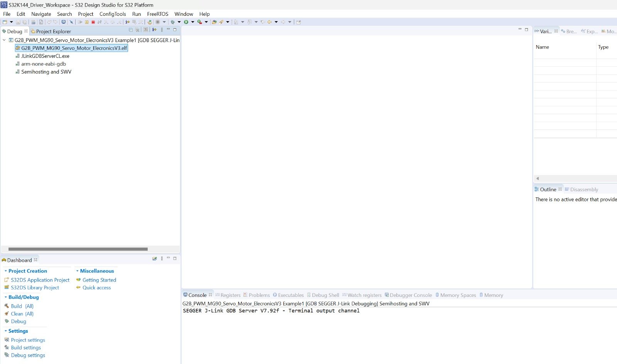Switch to the Breakpoints tab
The height and width of the screenshot is (364, 617).
pyautogui.click(x=569, y=31)
